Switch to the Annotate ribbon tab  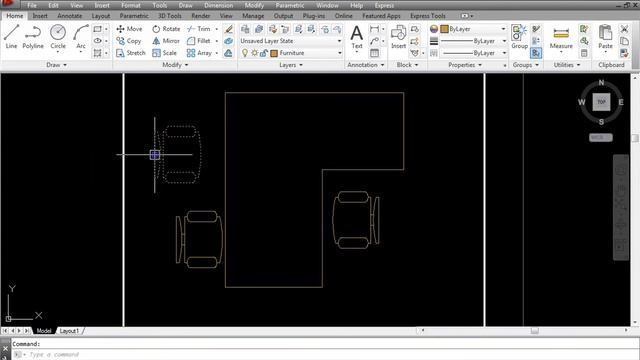(69, 16)
